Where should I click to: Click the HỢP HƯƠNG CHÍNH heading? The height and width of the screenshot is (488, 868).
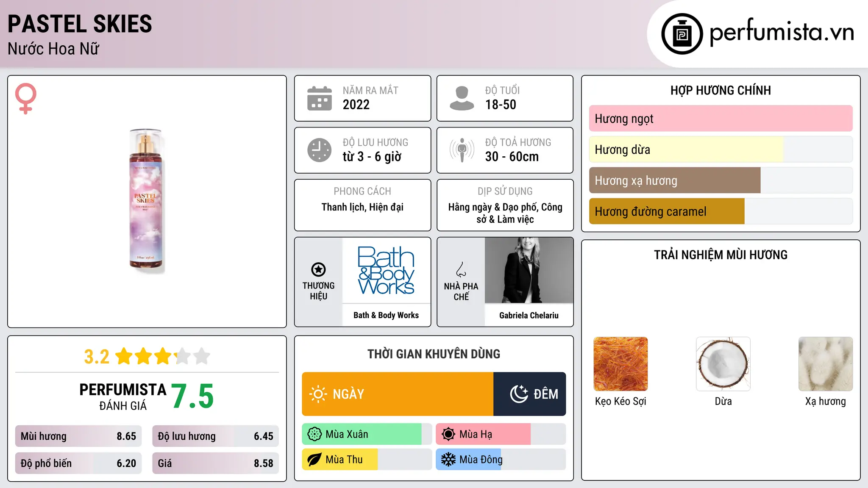(721, 90)
